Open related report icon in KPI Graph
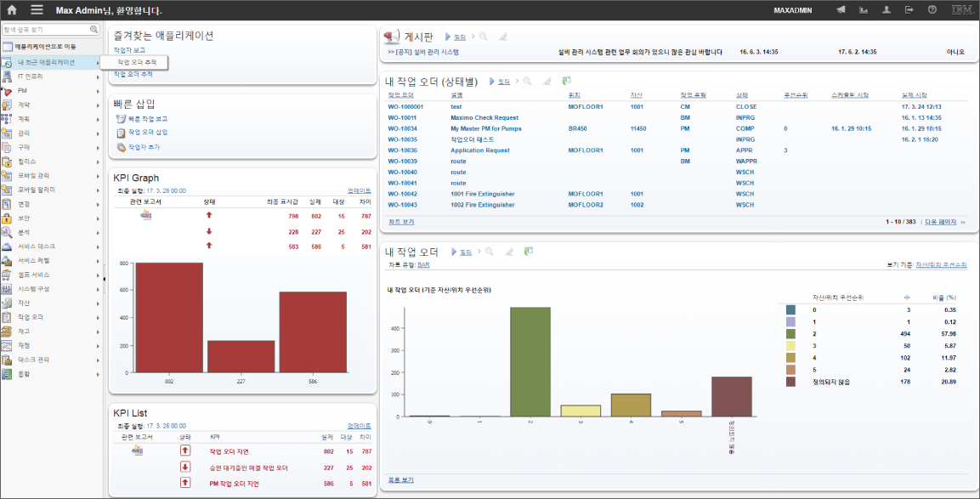Screen dimensions: 980x499 coord(146,215)
